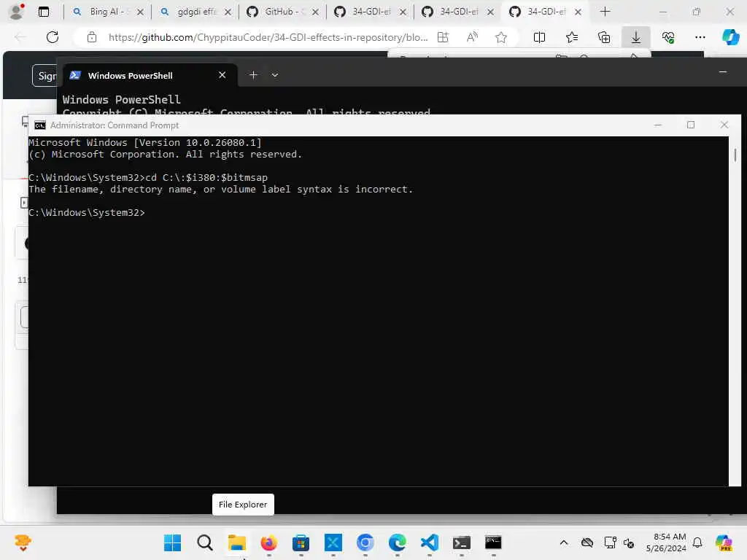The height and width of the screenshot is (560, 747).
Task: Show hidden system tray icons
Action: coord(564,542)
